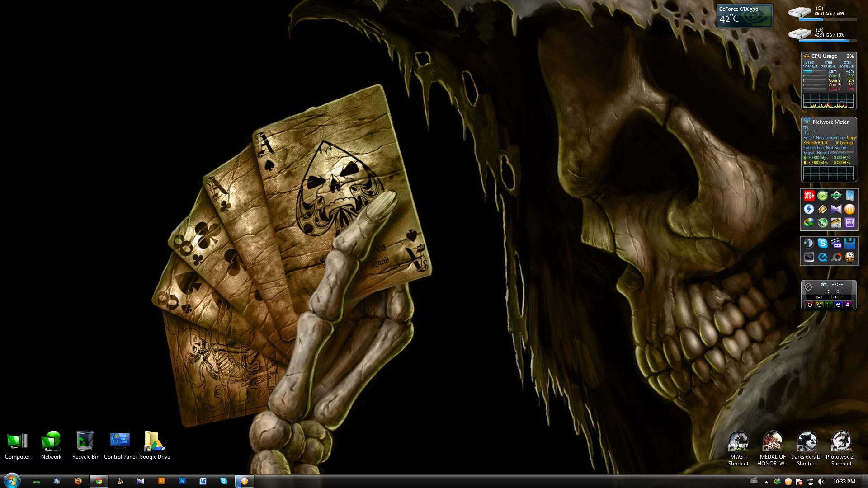Open the 3TB+ unlocker icon in the launcher
Image resolution: width=868 pixels, height=488 pixels.
[809, 196]
